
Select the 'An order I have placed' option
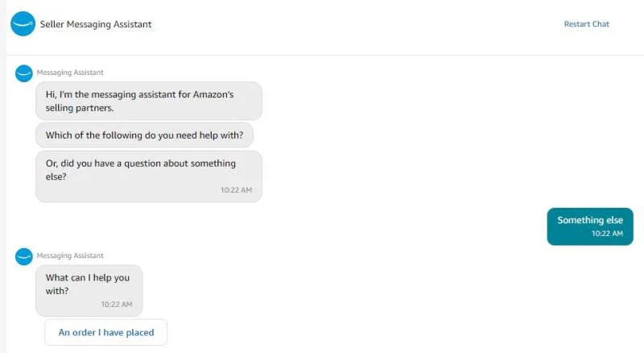pyautogui.click(x=106, y=332)
